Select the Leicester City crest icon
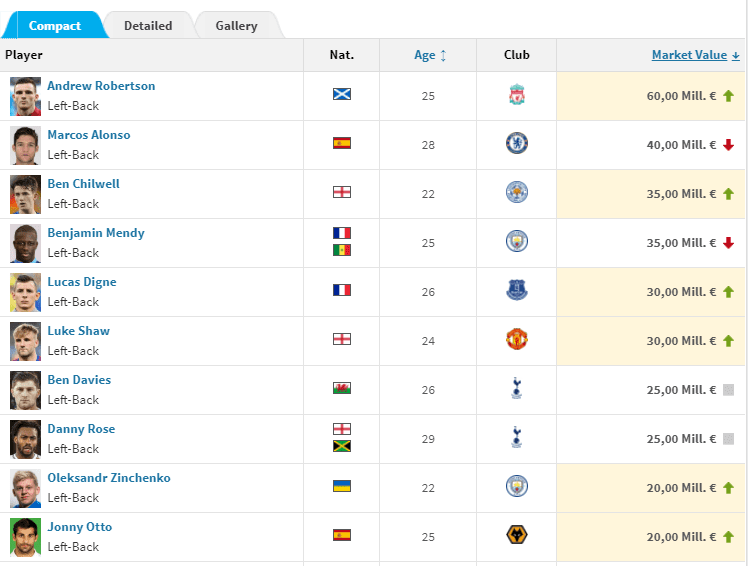 coord(517,192)
